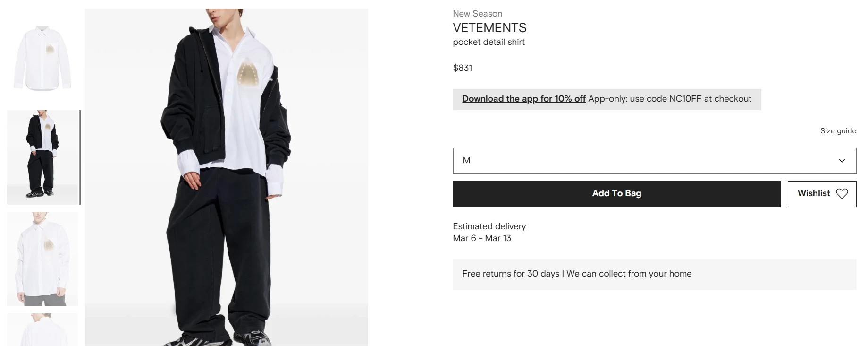The image size is (868, 346).
Task: Click the New Season tag
Action: (477, 14)
